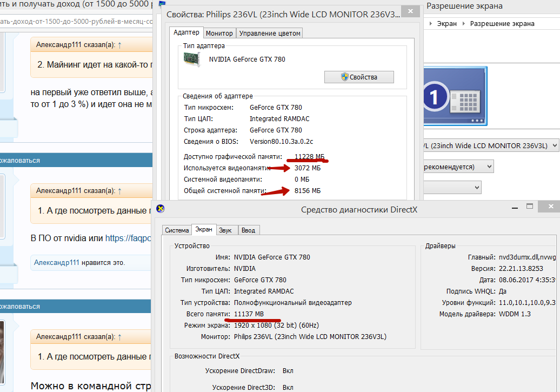This screenshot has height=392, width=560.
Task: Click the Integrated RAMDAC value in adapter properties
Action: (279, 118)
